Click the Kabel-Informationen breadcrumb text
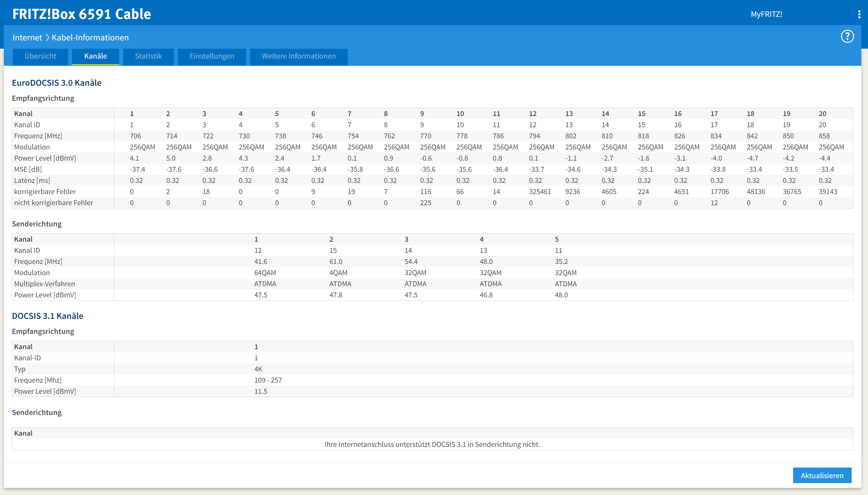 pos(90,37)
